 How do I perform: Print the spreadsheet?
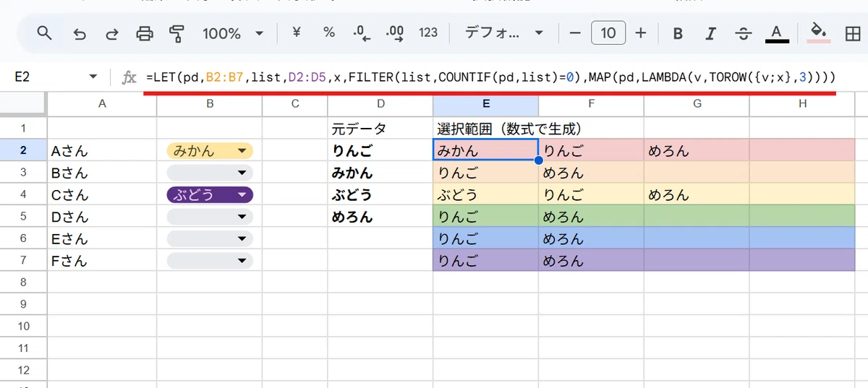[145, 33]
